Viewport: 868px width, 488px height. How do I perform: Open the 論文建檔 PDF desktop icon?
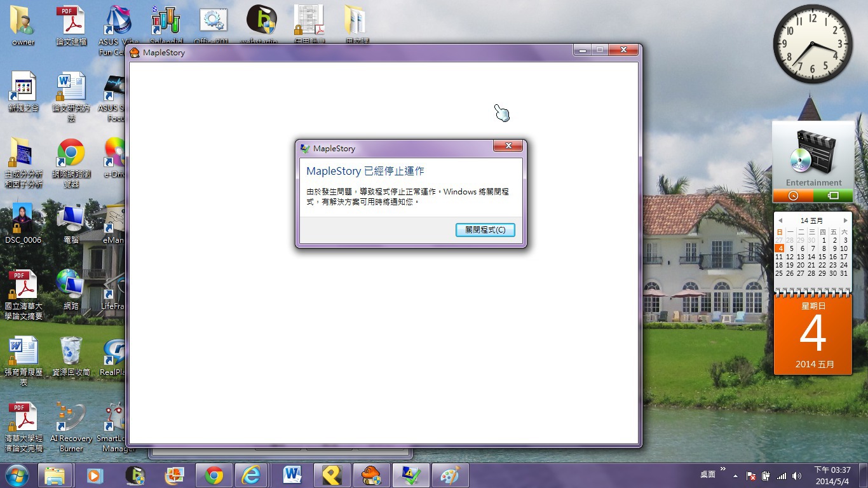[x=71, y=25]
